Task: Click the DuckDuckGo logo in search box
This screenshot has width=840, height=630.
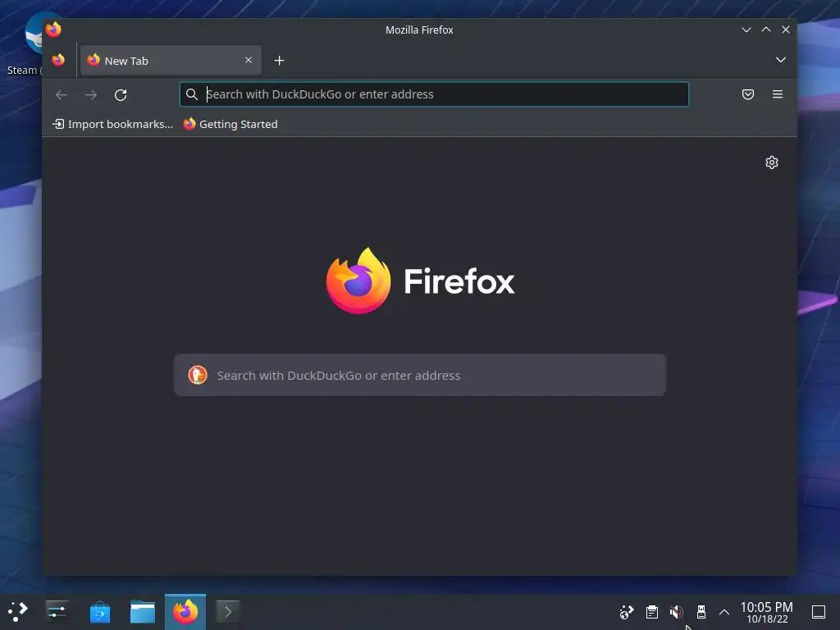Action: [x=198, y=375]
